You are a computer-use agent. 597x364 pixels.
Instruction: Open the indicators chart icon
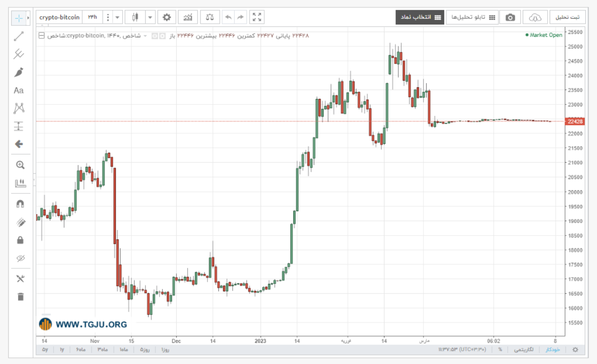pyautogui.click(x=188, y=17)
